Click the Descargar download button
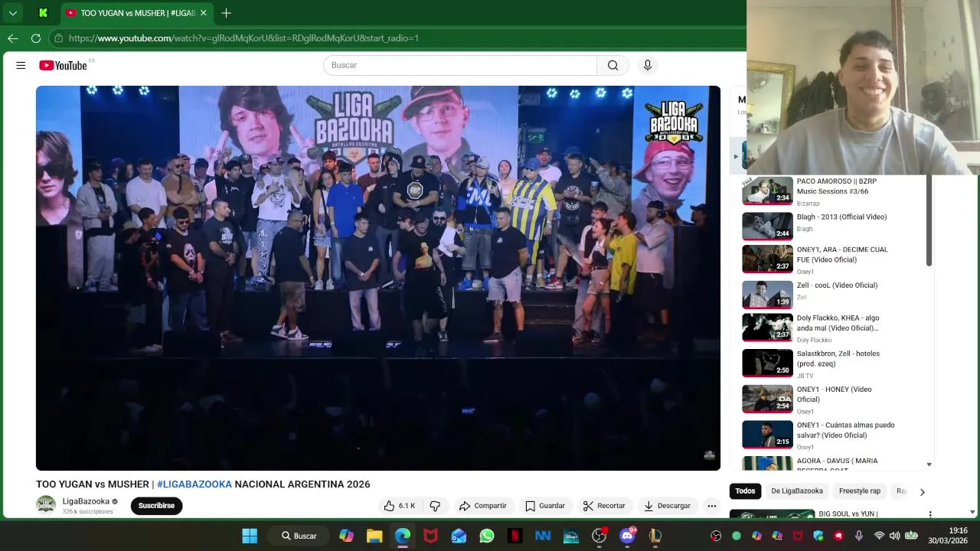The height and width of the screenshot is (551, 980). [668, 506]
